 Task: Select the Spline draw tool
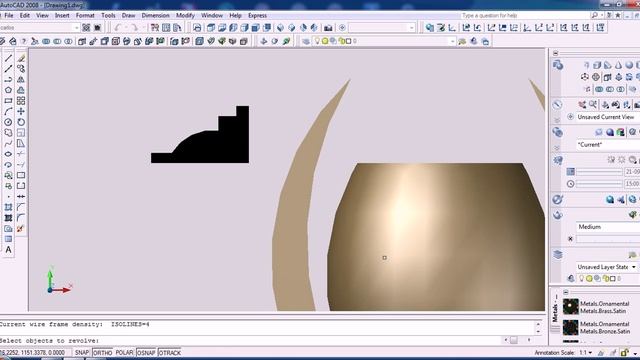(x=8, y=143)
